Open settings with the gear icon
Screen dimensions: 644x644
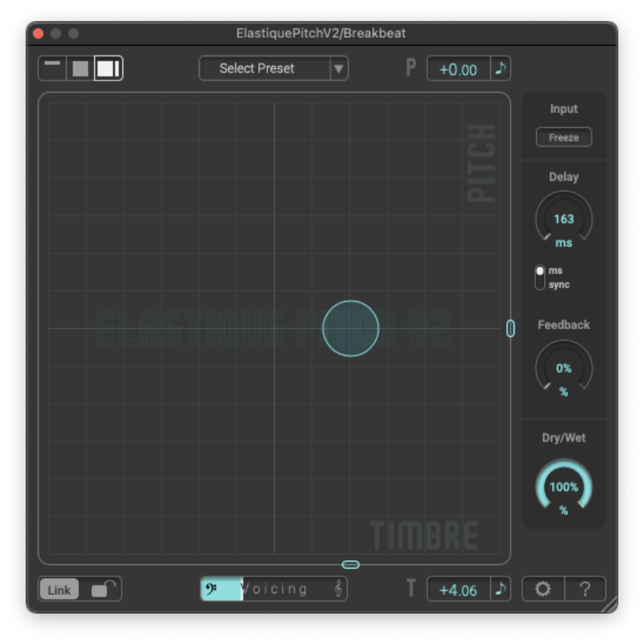click(543, 589)
